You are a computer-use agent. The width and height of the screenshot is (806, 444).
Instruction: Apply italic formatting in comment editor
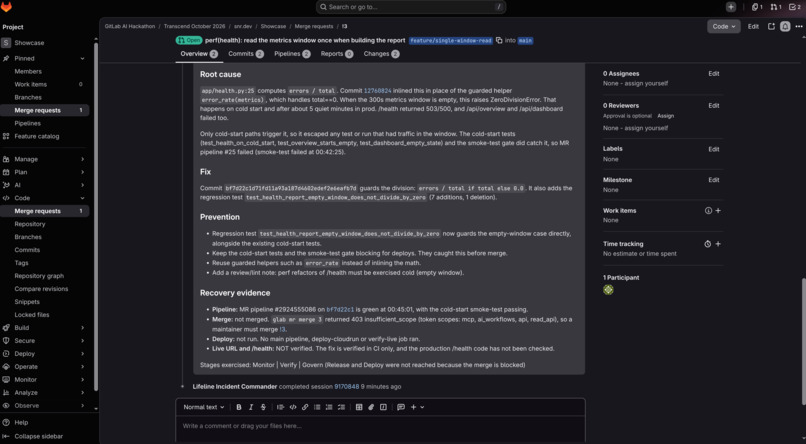[x=251, y=407]
